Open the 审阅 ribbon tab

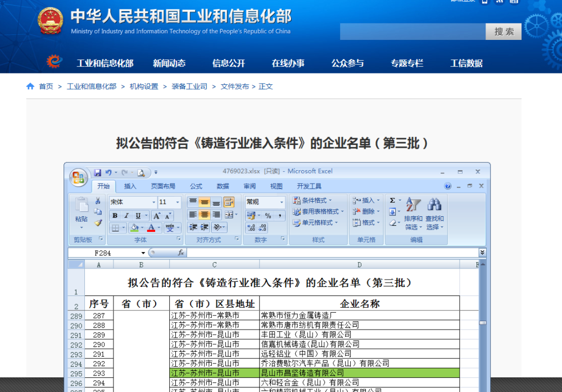[250, 186]
